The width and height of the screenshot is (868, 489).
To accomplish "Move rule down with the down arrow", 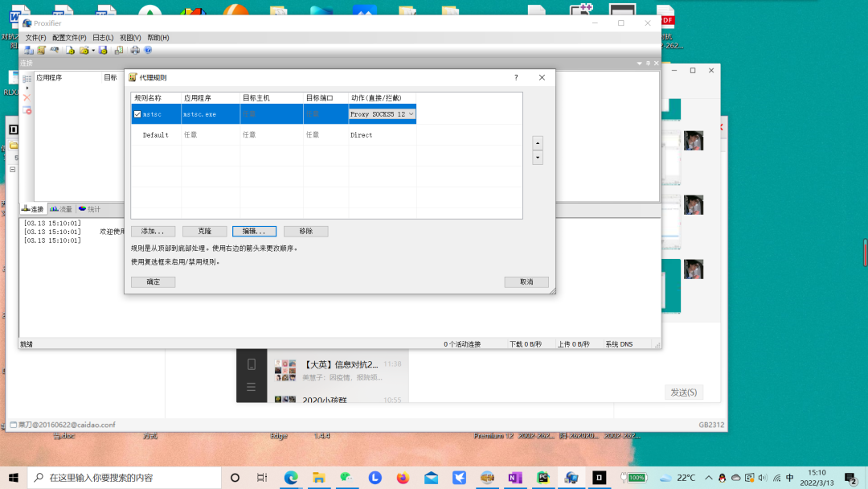I will [x=538, y=158].
